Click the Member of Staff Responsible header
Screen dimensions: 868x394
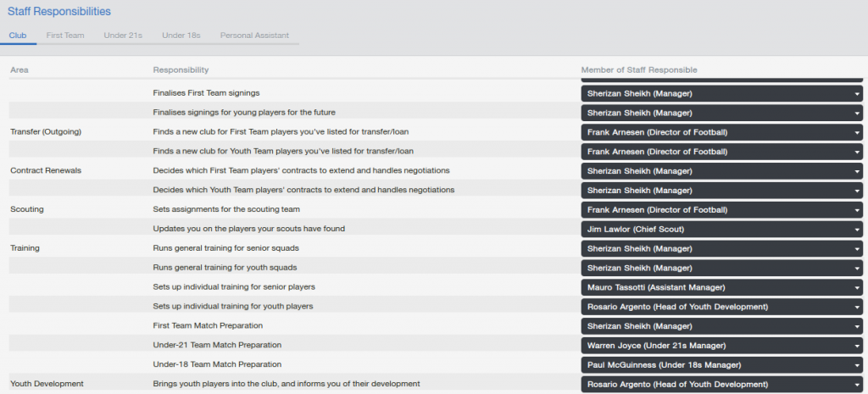click(638, 69)
